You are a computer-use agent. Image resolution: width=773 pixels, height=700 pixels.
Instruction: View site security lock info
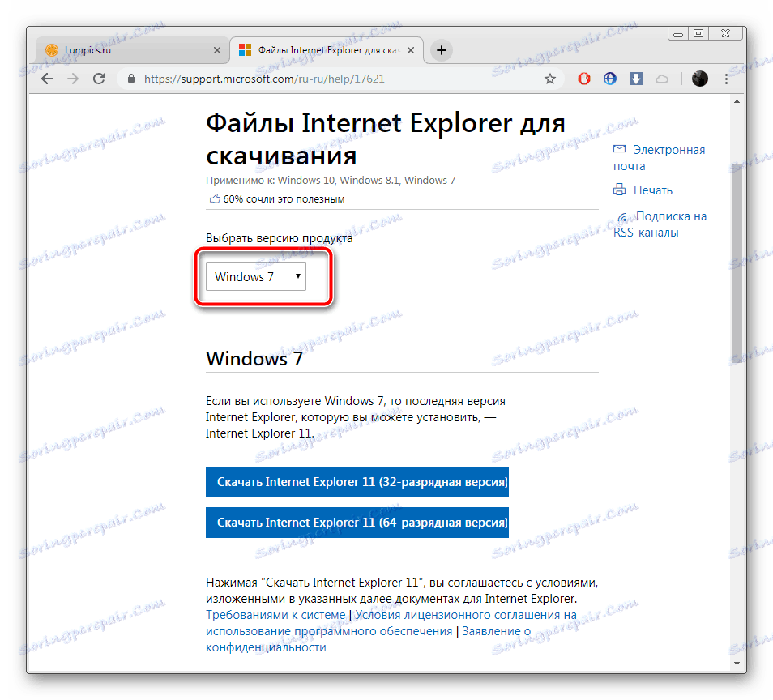pos(131,79)
